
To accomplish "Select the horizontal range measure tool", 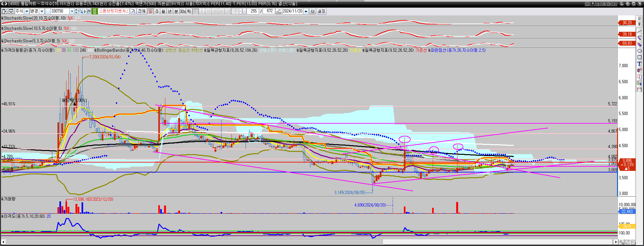I will coord(639,89).
